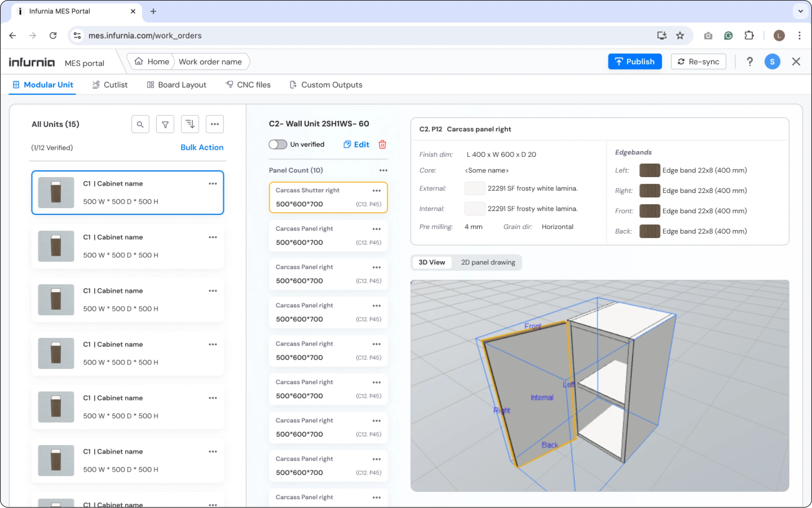Click the Internal laminate white swatch
This screenshot has height=508, width=812.
click(475, 209)
